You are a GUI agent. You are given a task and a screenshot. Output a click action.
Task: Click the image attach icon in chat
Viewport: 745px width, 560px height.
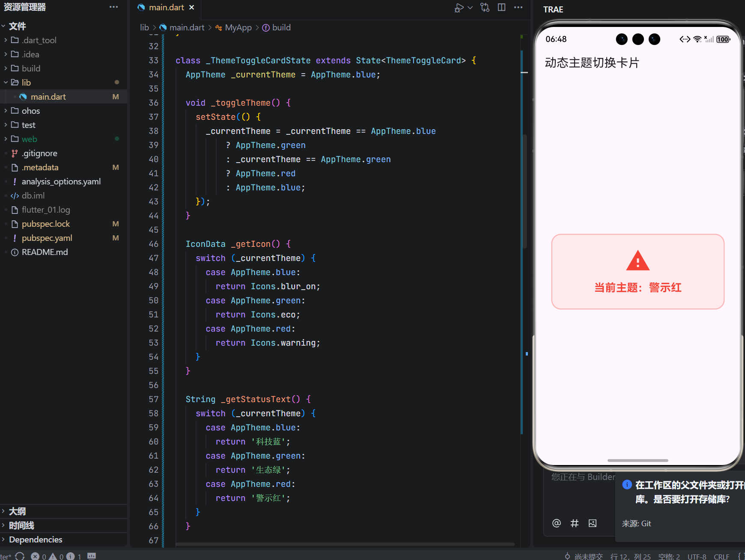coord(592,523)
